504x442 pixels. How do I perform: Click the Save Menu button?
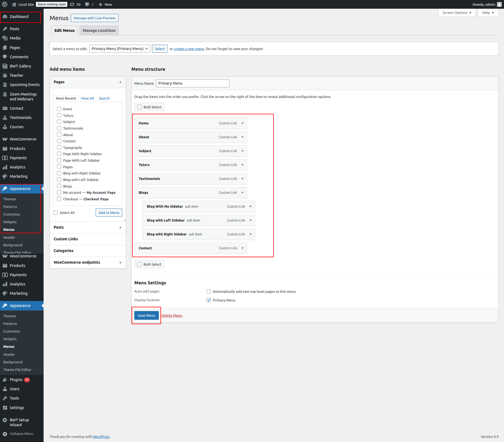click(x=146, y=315)
